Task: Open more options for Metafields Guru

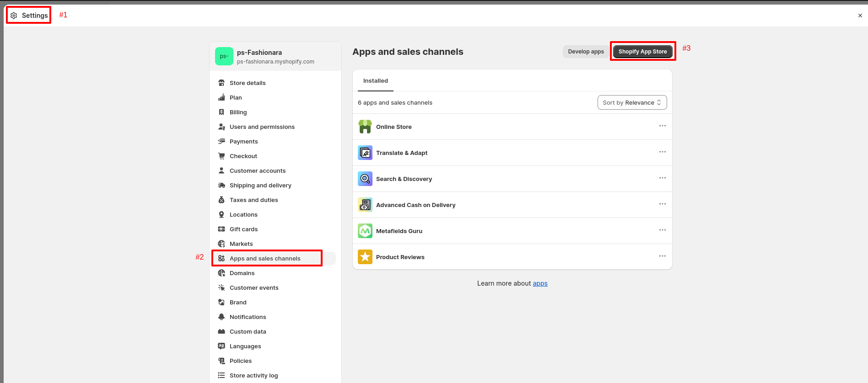Action: [x=662, y=230]
